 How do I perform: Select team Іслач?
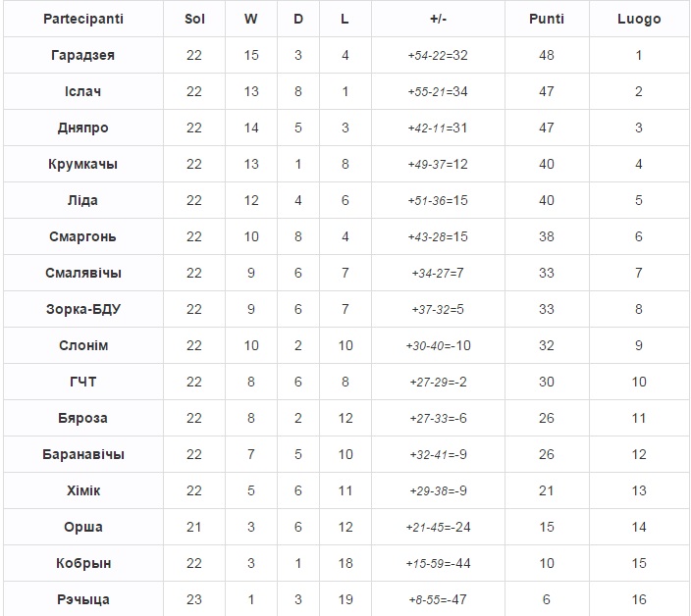tap(83, 91)
